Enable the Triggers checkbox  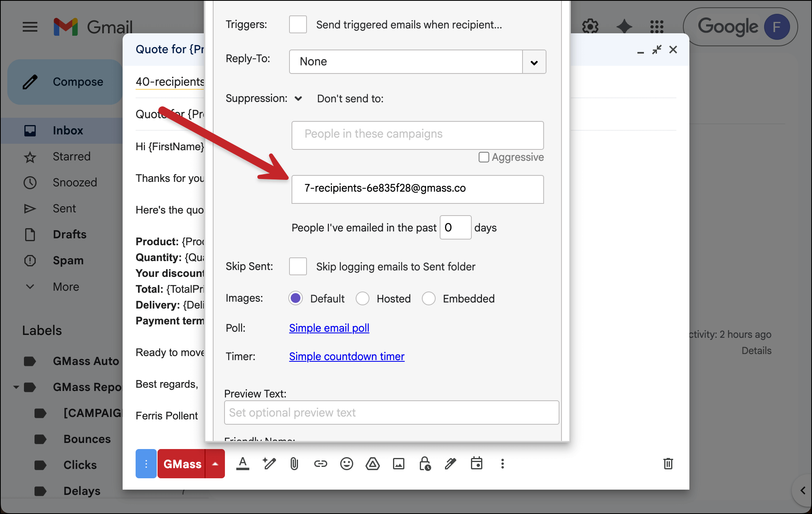[298, 24]
